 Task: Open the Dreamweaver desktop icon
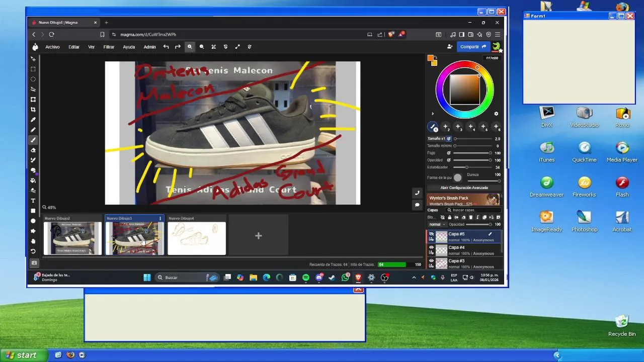click(x=546, y=186)
